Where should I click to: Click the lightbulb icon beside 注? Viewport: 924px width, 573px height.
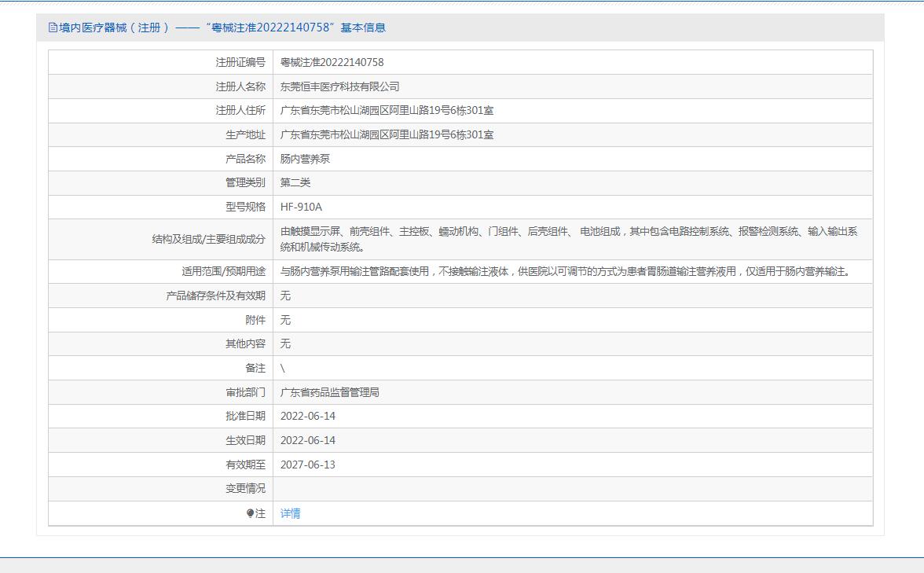pyautogui.click(x=251, y=513)
